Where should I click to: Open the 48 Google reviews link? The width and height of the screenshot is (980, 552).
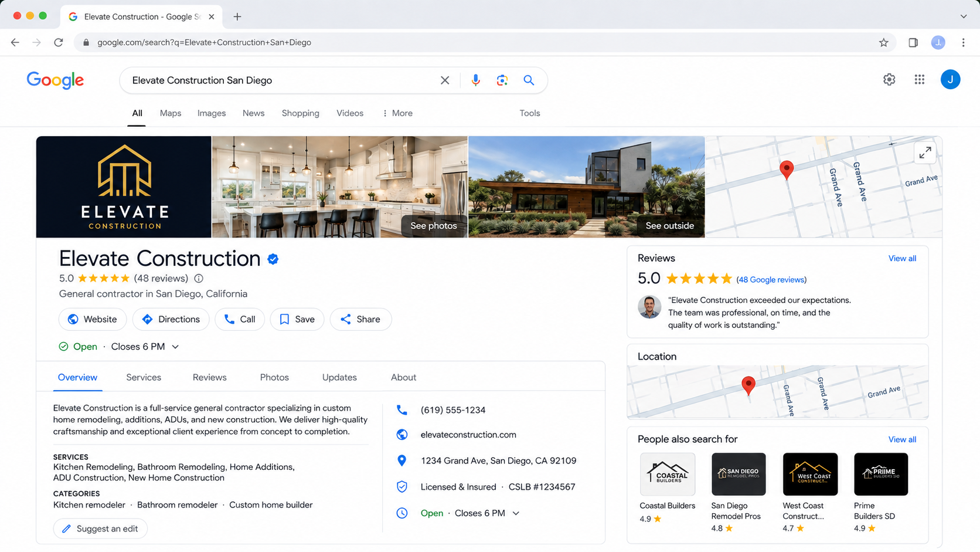(771, 280)
